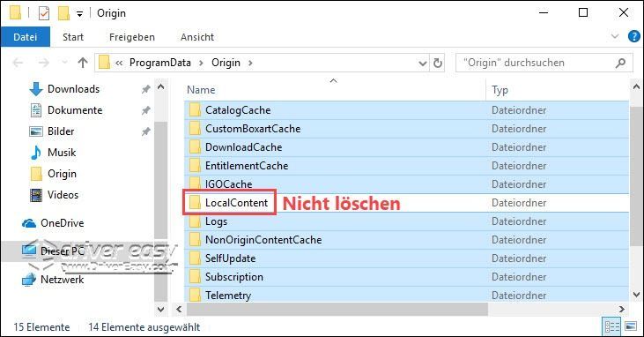Unpin Downloads using its pin icon
Image resolution: width=644 pixels, height=337 pixels.
tap(146, 89)
